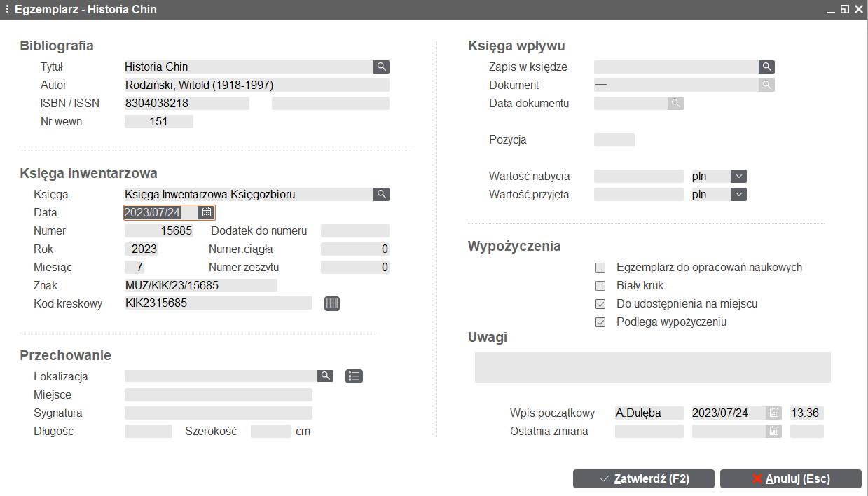Click the Wartość nabycia amount field
Image resolution: width=868 pixels, height=496 pixels.
point(639,176)
